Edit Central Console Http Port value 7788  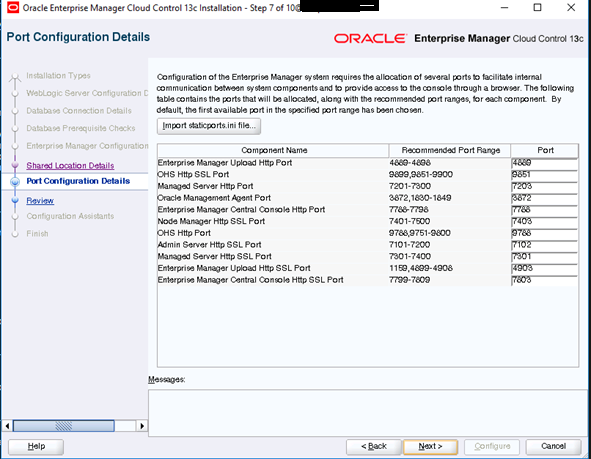[544, 210]
